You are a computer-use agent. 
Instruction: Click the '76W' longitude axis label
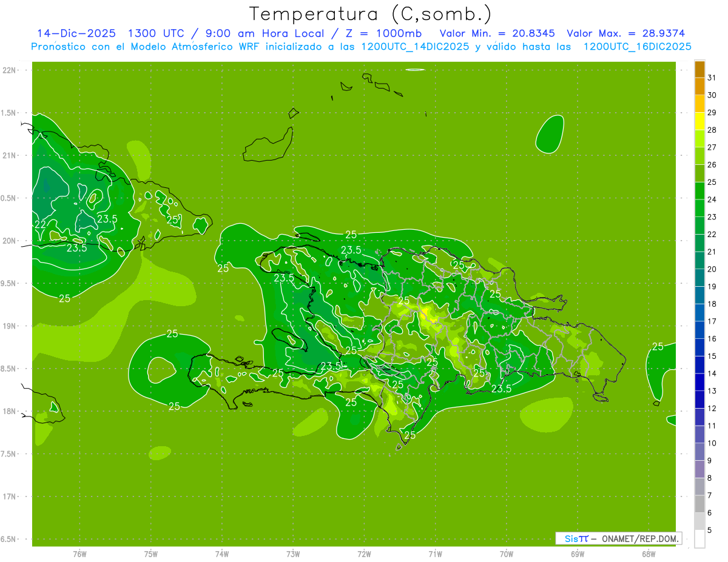pos(79,554)
